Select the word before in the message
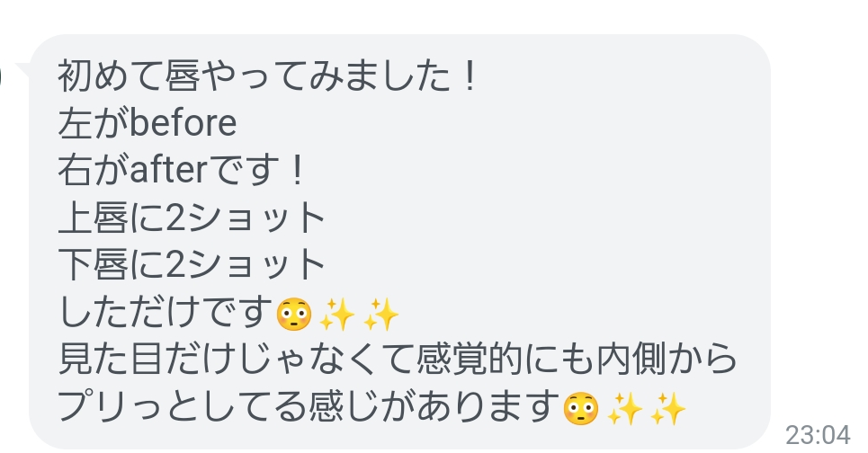Screen dimensions: 868x453 (183, 123)
